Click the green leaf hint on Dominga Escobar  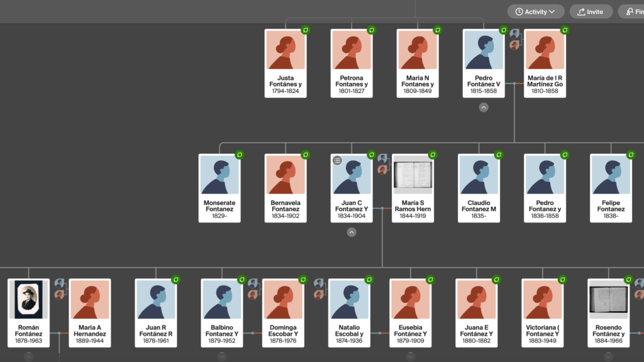click(x=303, y=280)
